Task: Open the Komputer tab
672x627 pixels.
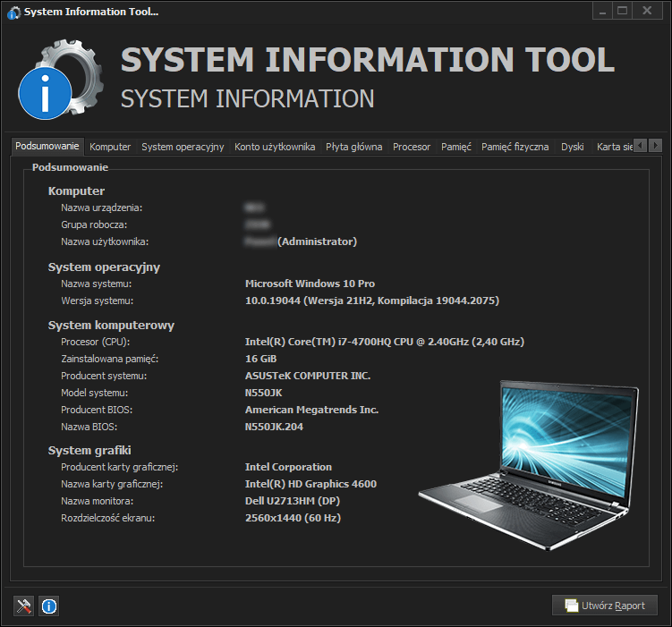Action: pyautogui.click(x=110, y=147)
